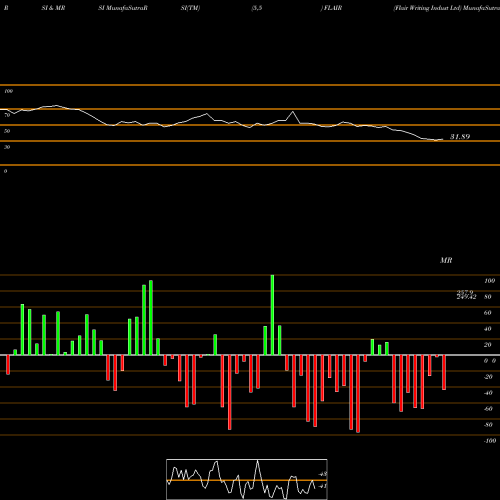Open the mini RSI thumbnail chart
500x500 pixels.
(247, 479)
